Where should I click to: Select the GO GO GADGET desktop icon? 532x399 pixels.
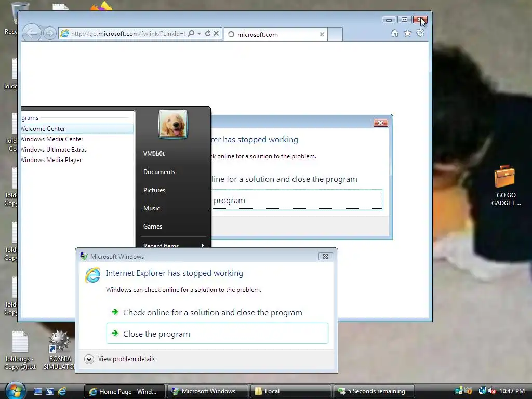click(x=506, y=186)
